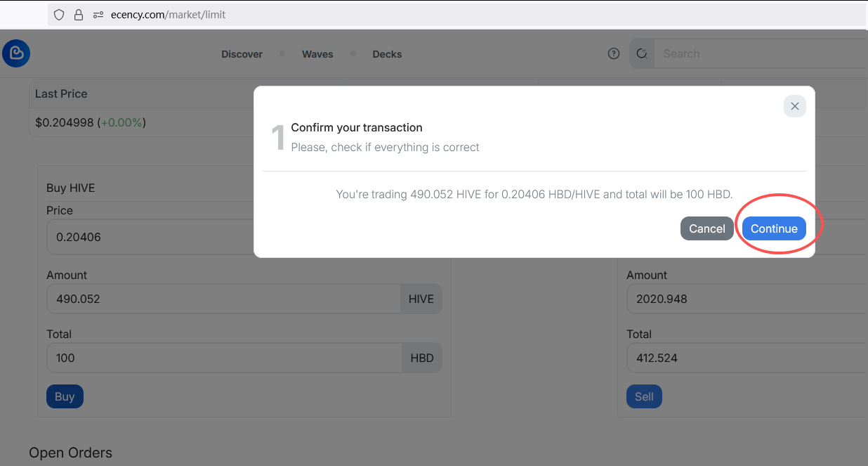
Task: Click the Last Price value $0.204998
Action: [x=65, y=122]
